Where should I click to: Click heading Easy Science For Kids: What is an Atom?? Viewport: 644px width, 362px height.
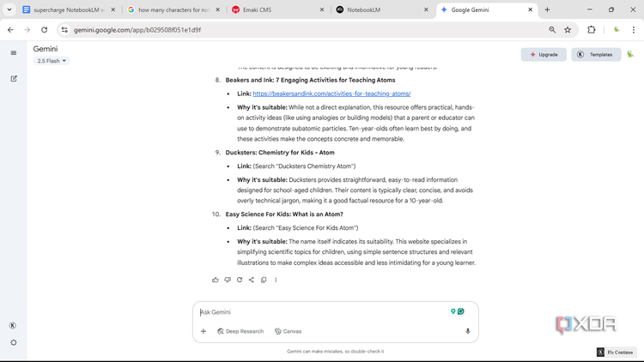[284, 214]
